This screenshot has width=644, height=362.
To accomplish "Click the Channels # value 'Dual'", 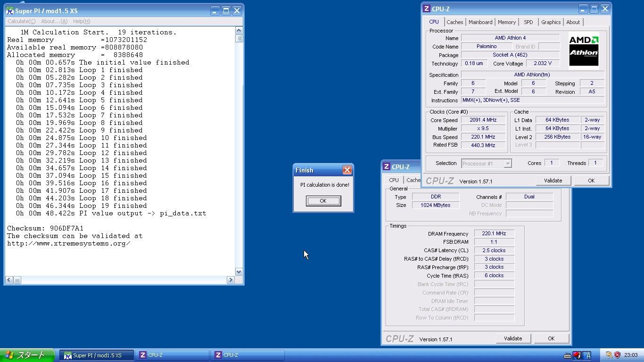I will click(x=529, y=197).
